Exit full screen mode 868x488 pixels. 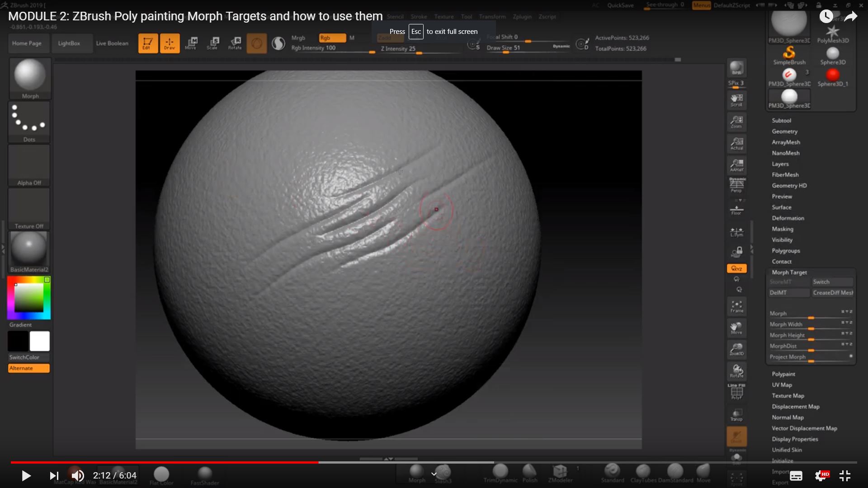tap(845, 475)
